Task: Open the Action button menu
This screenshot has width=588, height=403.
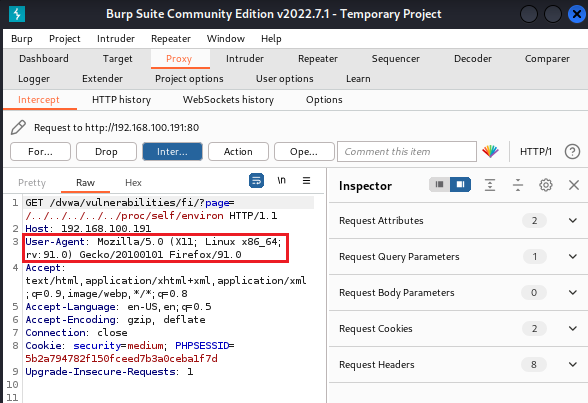Action: coord(238,151)
